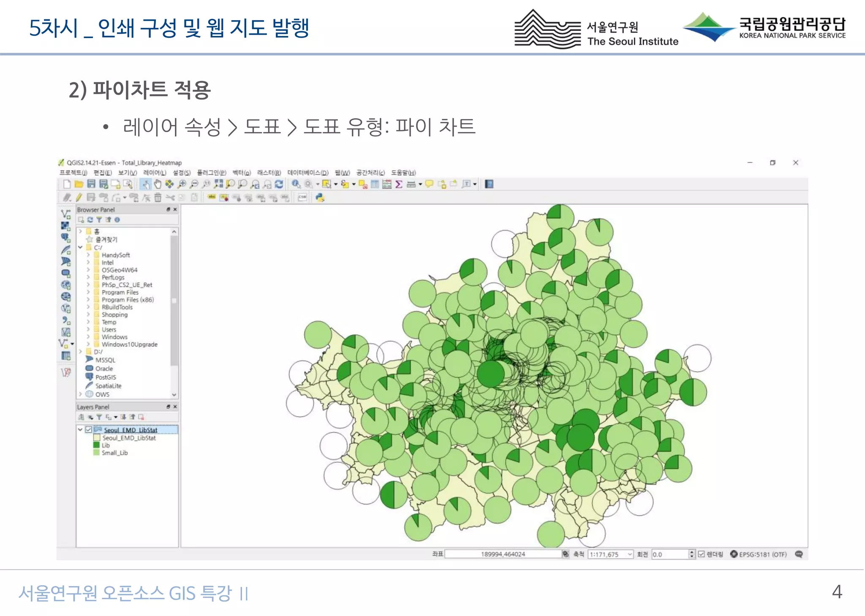Click the rotation 0.0 input field
Image resolution: width=865 pixels, height=616 pixels.
[x=670, y=554]
